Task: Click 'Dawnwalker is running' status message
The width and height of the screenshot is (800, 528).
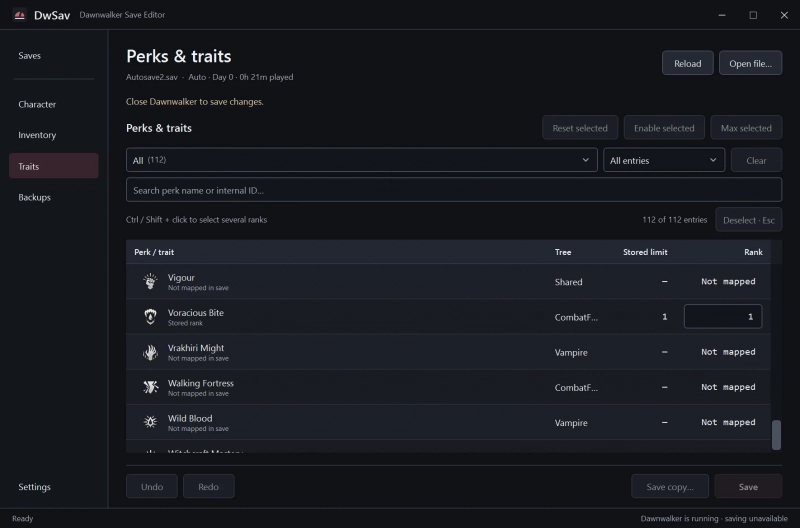Action: (x=714, y=518)
